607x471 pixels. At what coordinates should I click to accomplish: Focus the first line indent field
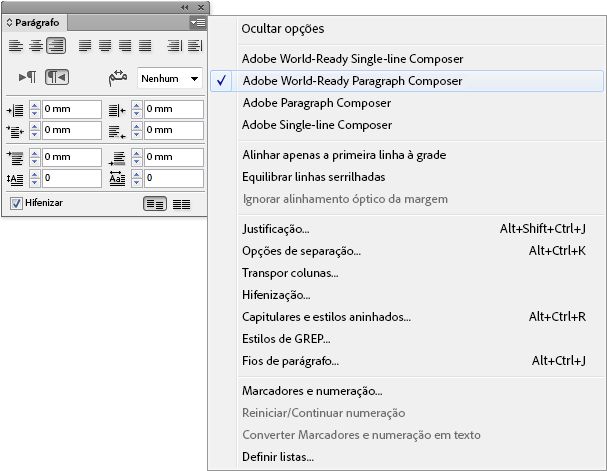click(72, 130)
